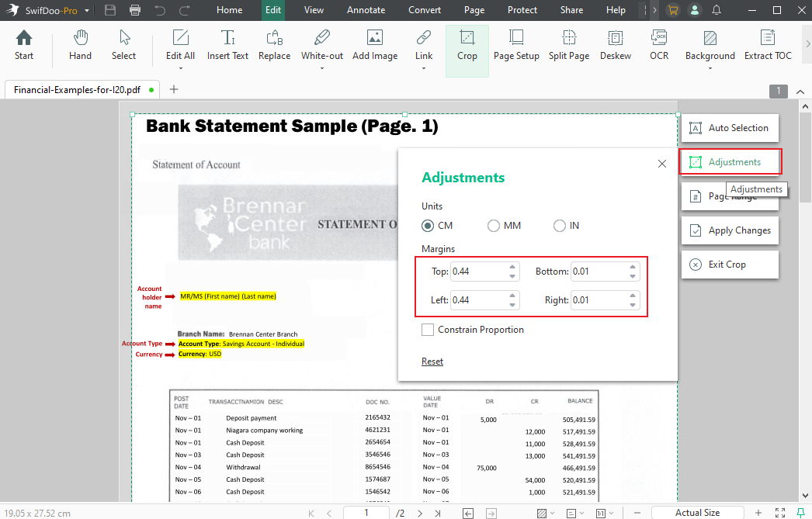Screen dimensions: 812x519
Task: Open the Protect menu
Action: pos(522,10)
